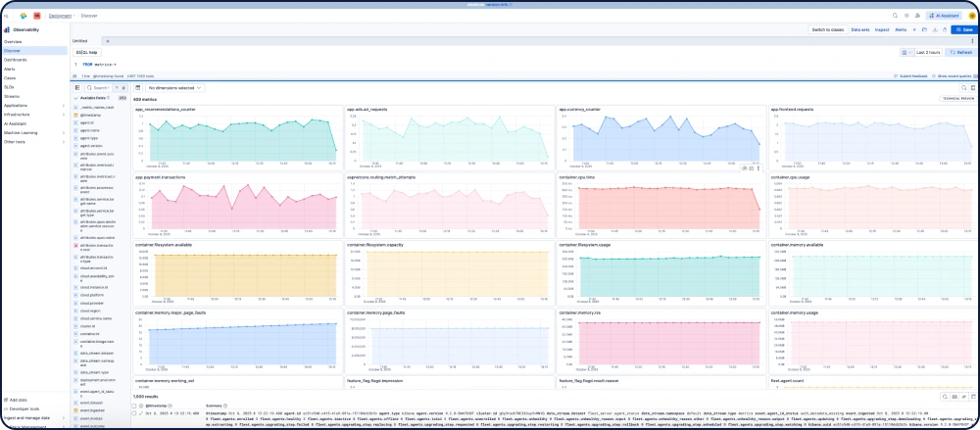Viewport: 980px width, 430px height.
Task: Switch to classic Discover view
Action: click(828, 30)
